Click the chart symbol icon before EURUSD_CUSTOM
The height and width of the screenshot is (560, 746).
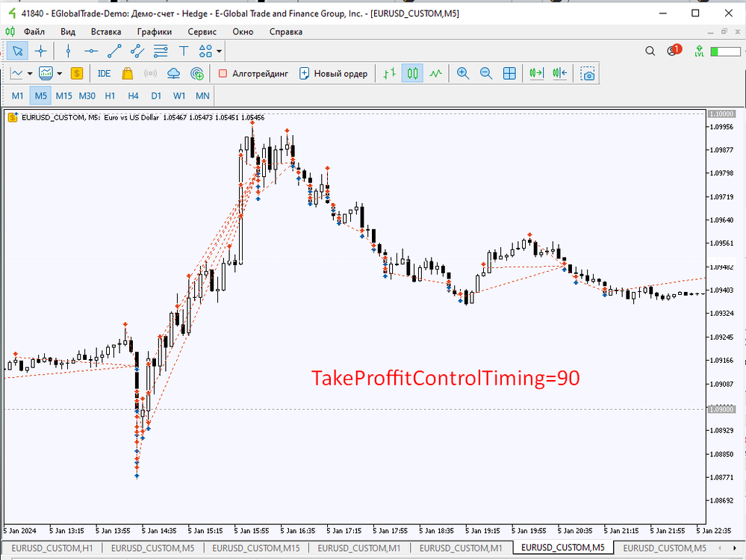tap(13, 117)
